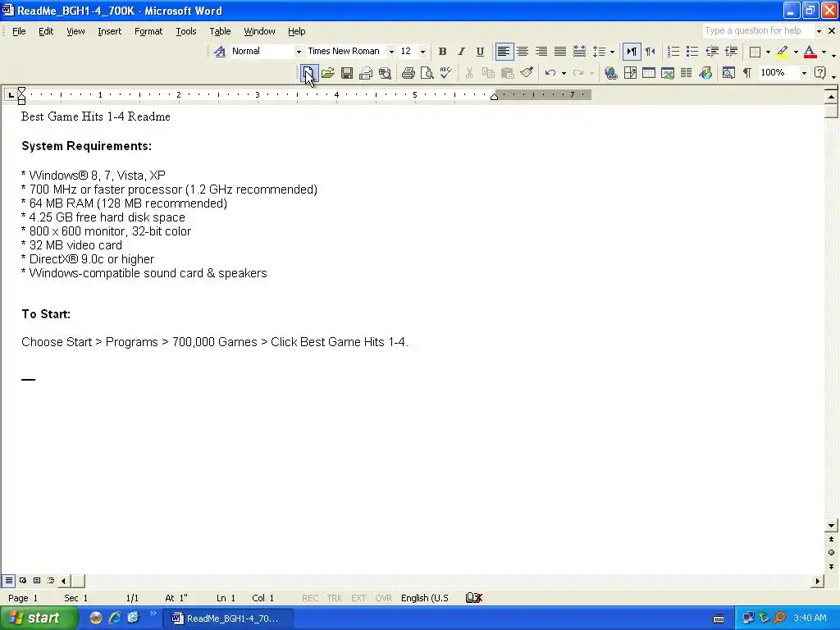
Task: Align text to the left
Action: tap(504, 52)
